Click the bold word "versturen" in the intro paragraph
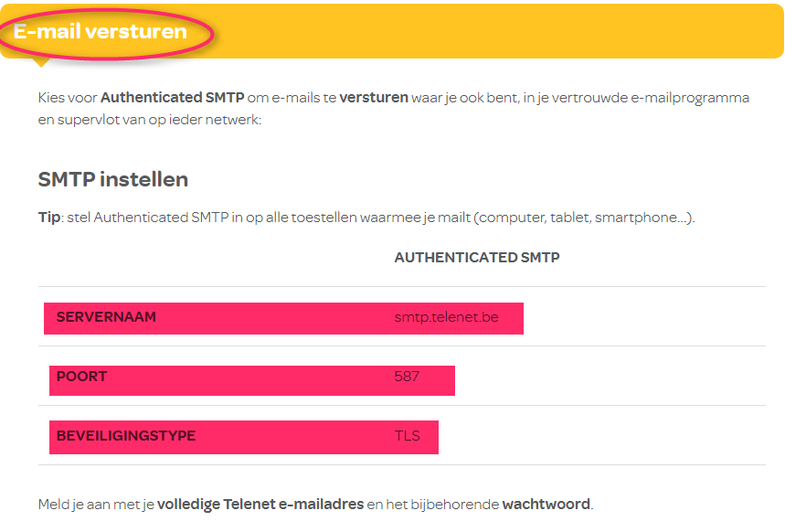785x532 pixels. [373, 97]
